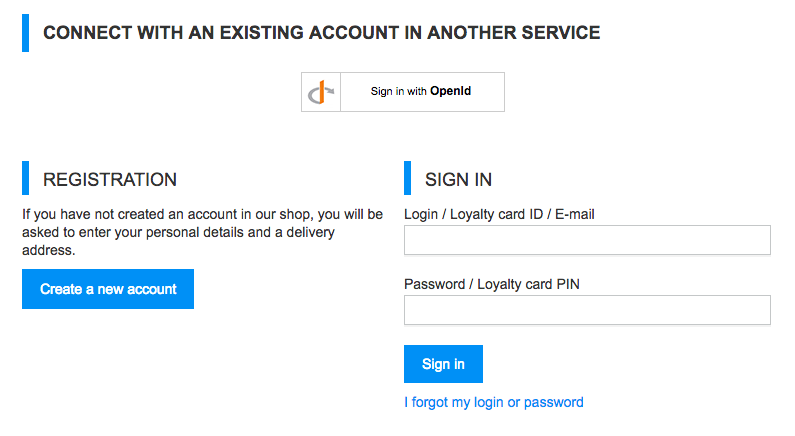Image resolution: width=795 pixels, height=436 pixels.
Task: Focus the Login / Loyalty card ID field
Action: pyautogui.click(x=587, y=240)
